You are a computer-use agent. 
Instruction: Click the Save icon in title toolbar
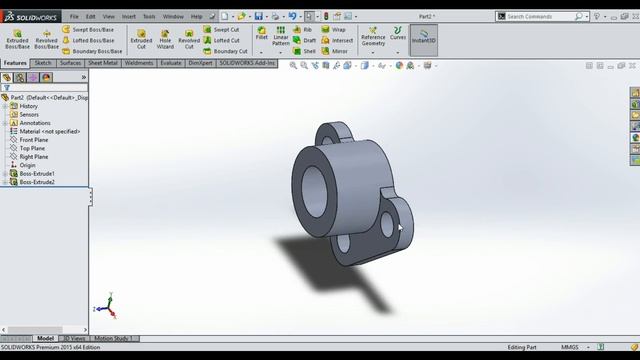(258, 16)
